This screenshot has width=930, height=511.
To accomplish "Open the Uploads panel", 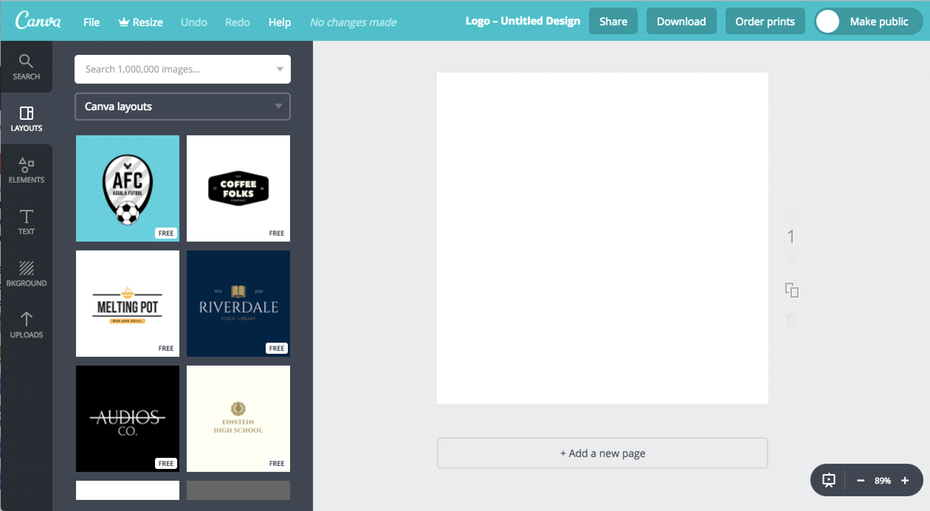I will point(26,325).
